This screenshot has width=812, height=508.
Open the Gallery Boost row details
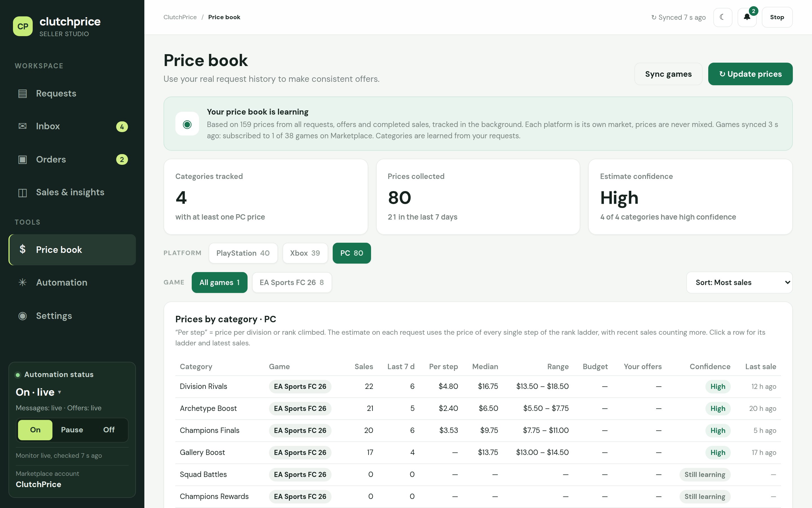click(478, 453)
